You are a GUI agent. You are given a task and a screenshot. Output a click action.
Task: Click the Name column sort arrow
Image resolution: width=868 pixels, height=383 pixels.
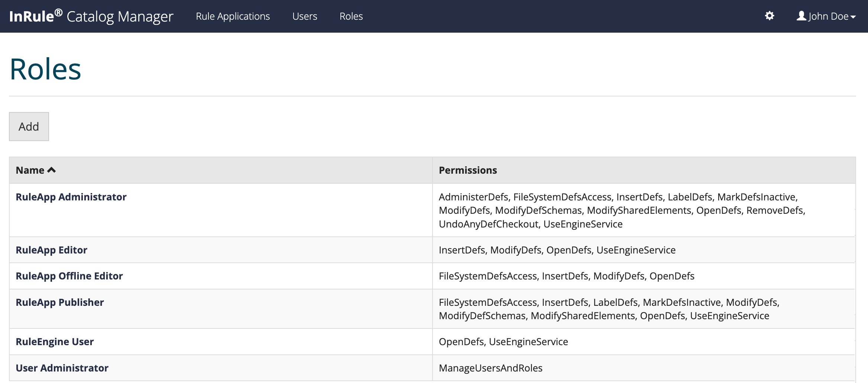pyautogui.click(x=52, y=170)
